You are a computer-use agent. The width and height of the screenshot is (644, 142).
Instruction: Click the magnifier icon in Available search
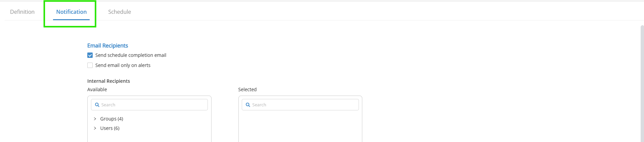pyautogui.click(x=97, y=105)
